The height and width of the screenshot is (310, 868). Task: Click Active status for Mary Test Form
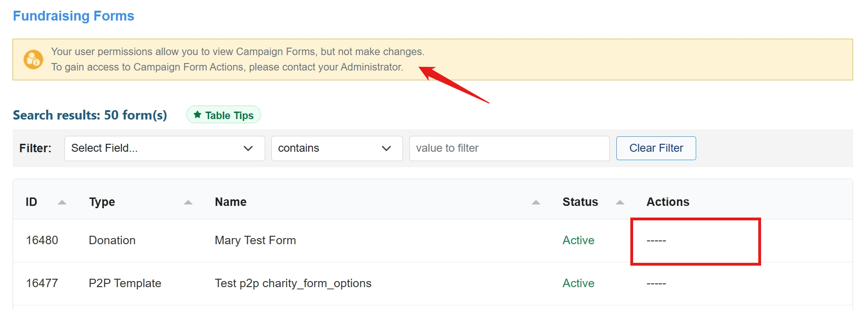(x=578, y=240)
